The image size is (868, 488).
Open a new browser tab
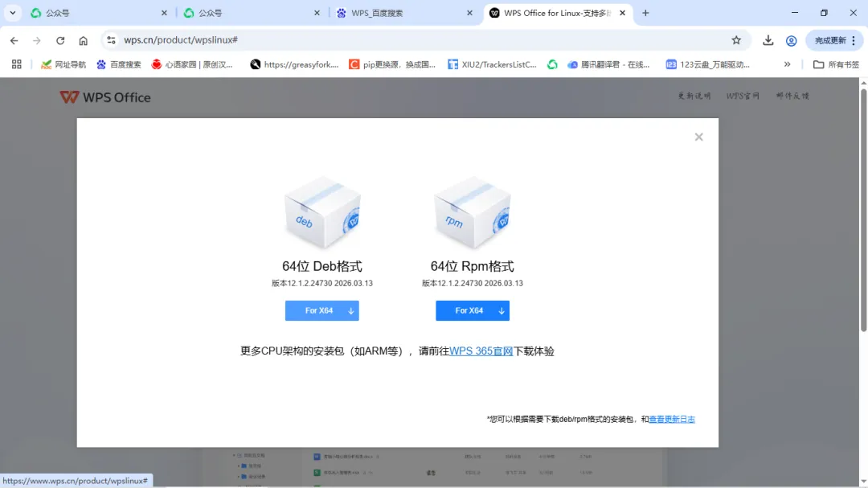tap(645, 13)
